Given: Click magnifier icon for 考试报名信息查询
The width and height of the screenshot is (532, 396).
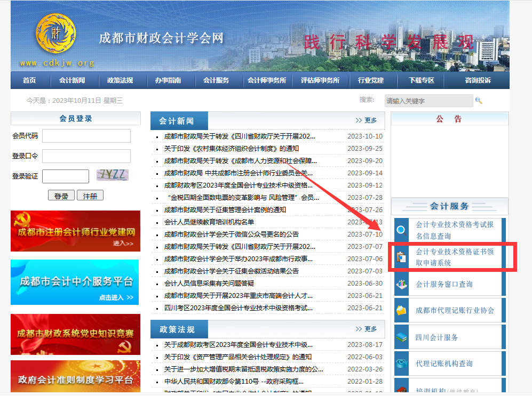Looking at the screenshot, I should [401, 230].
